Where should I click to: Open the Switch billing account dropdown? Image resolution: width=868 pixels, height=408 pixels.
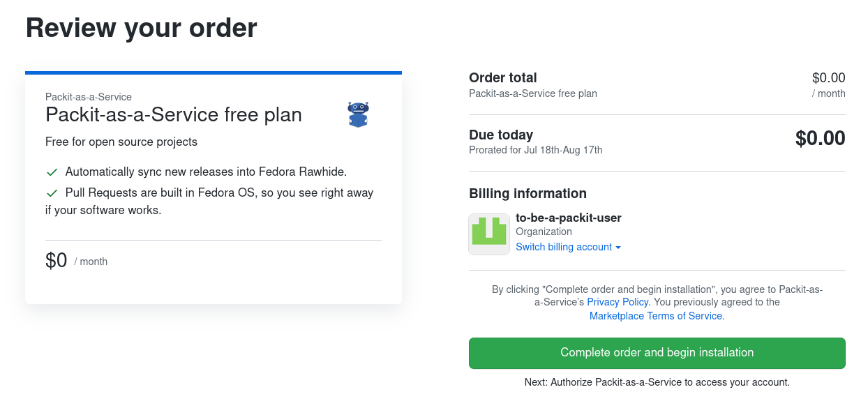(x=568, y=247)
